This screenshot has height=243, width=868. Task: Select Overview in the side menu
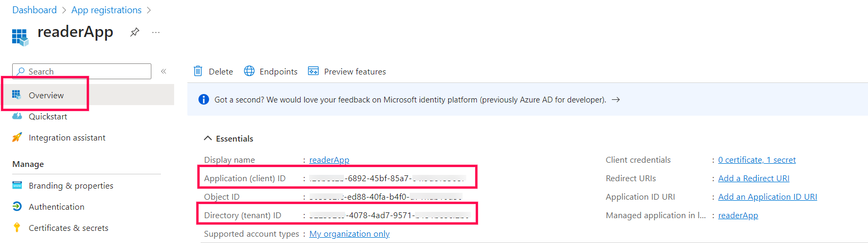[x=46, y=95]
